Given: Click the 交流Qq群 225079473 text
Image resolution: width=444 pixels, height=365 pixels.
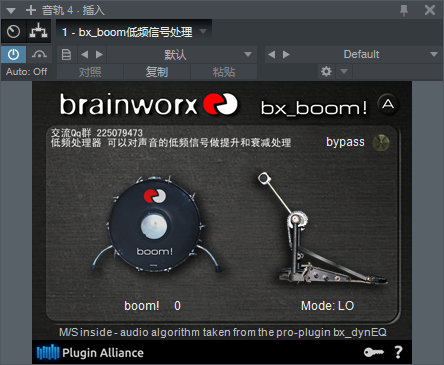Looking at the screenshot, I should pyautogui.click(x=97, y=133).
